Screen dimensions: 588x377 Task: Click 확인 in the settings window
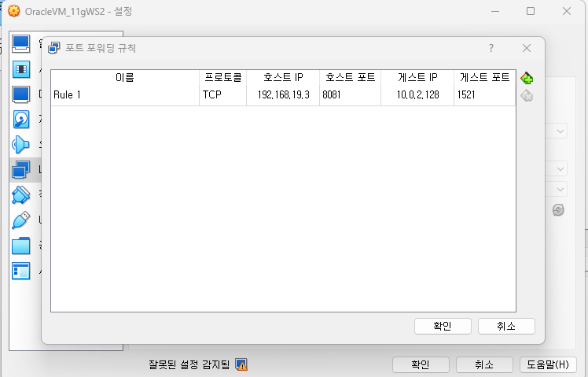[x=421, y=364]
